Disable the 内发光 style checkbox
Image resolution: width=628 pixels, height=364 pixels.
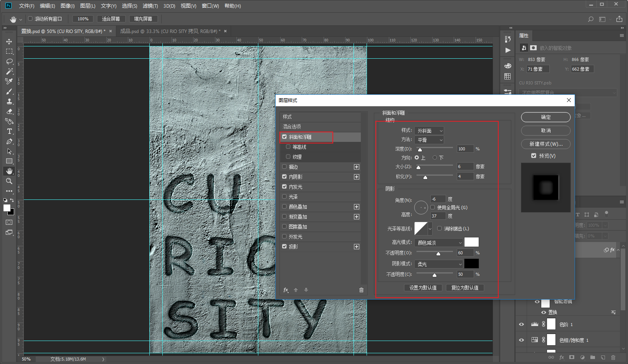[284, 187]
